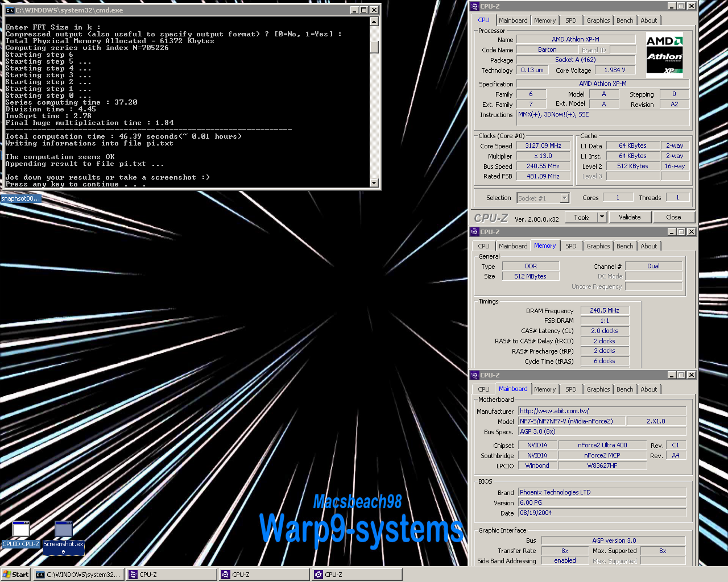Viewport: 728px width, 582px height.
Task: Click the Model field NF7-S/NF7/NF7-V
Action: 572,421
